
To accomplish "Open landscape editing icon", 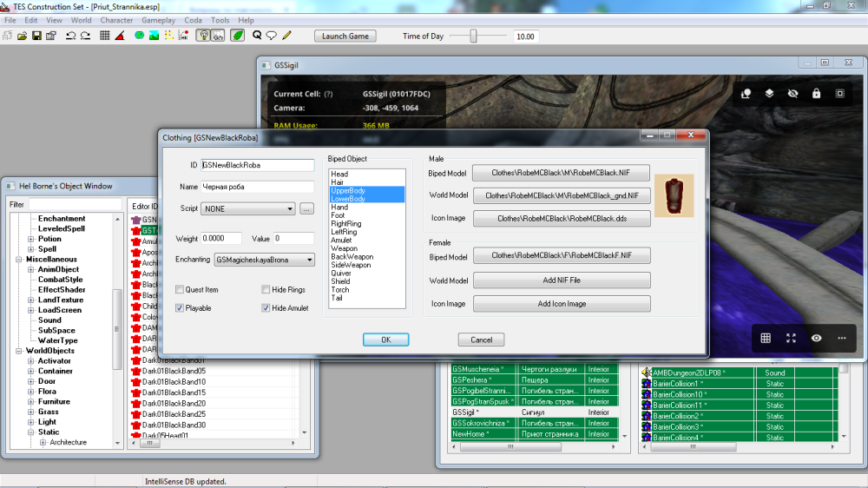I will click(154, 36).
